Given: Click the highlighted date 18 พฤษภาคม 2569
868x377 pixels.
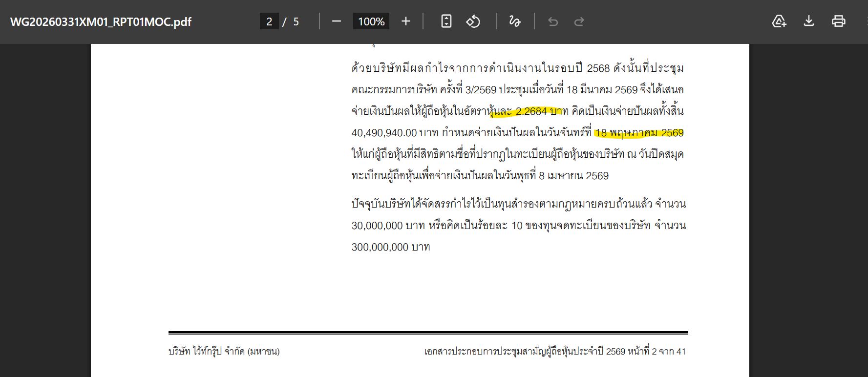Looking at the screenshot, I should 639,133.
